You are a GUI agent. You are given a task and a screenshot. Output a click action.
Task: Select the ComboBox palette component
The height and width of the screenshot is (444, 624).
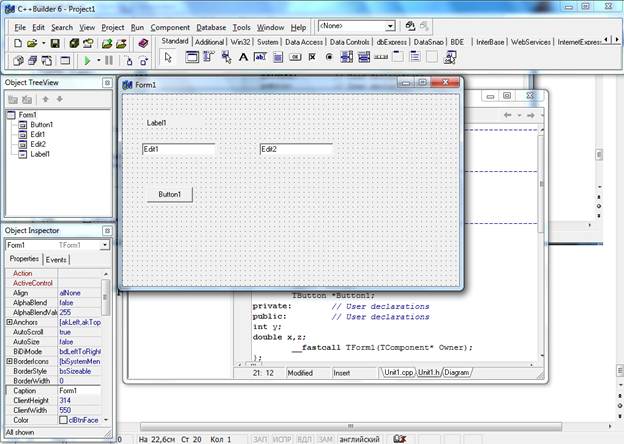364,57
